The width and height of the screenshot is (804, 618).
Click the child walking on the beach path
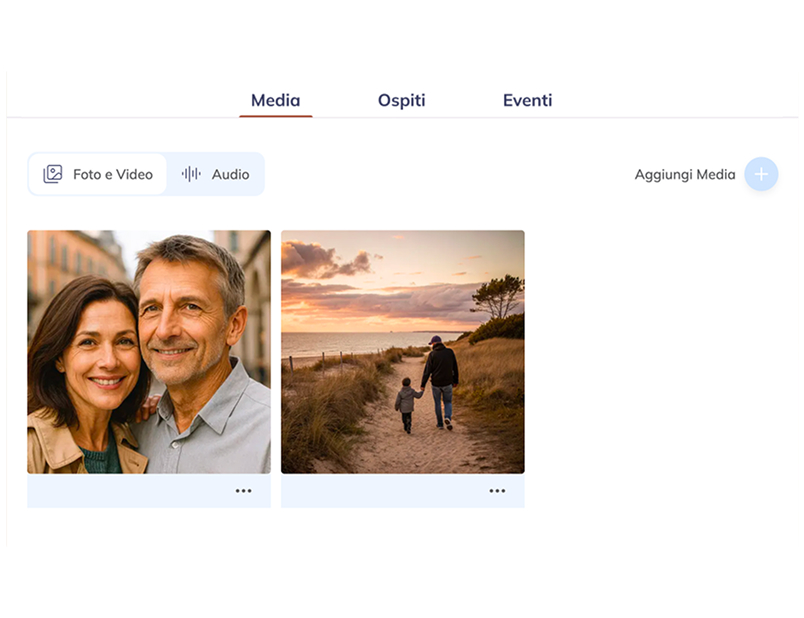tap(406, 403)
